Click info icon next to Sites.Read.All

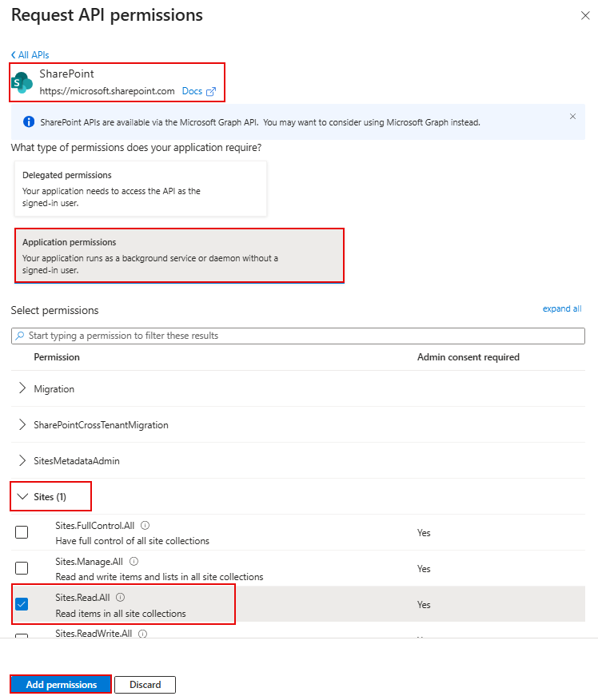[x=120, y=598]
